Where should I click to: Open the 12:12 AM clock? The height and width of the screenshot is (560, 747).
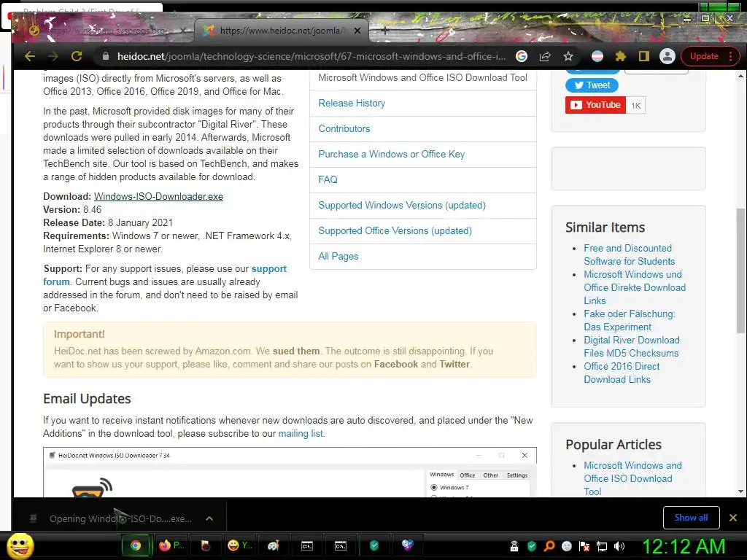coord(684,546)
